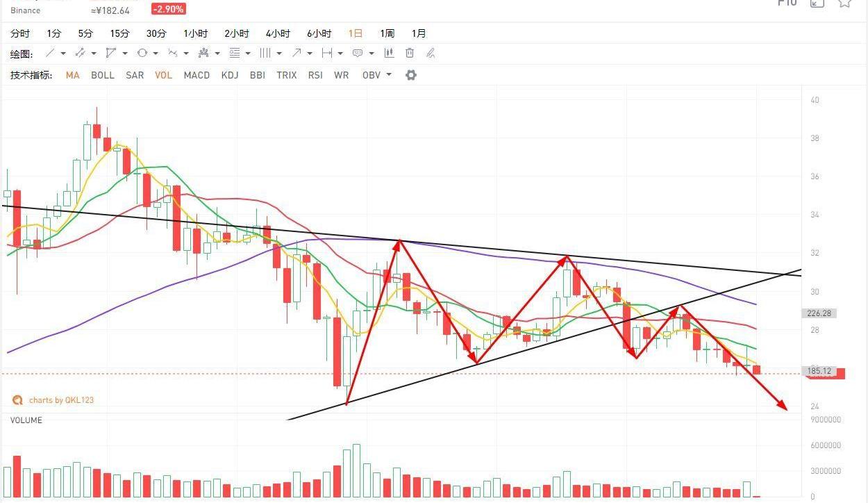Enable the MACD indicator

[x=197, y=75]
